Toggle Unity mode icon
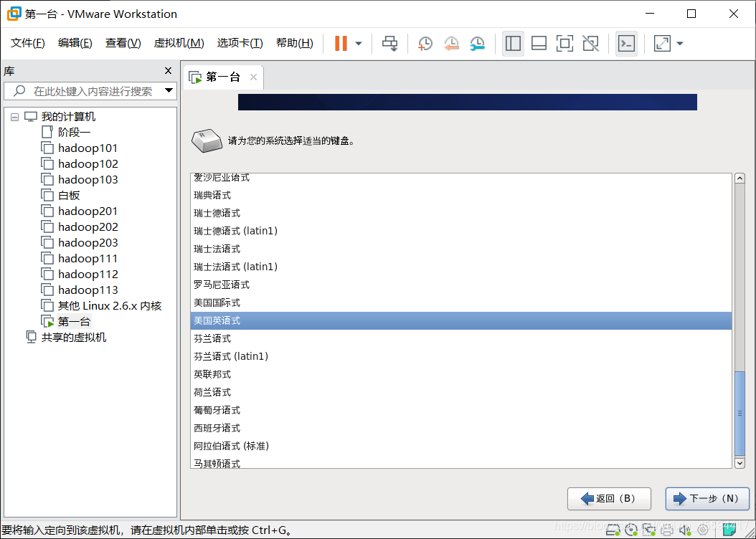756x539 pixels. coord(590,43)
